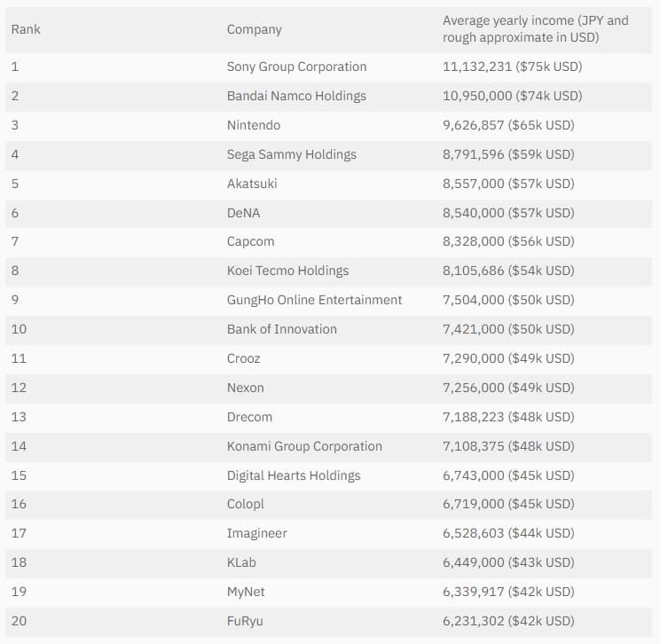Click Koei Tecmo Holdings entry
The width and height of the screenshot is (660, 644).
(x=287, y=271)
